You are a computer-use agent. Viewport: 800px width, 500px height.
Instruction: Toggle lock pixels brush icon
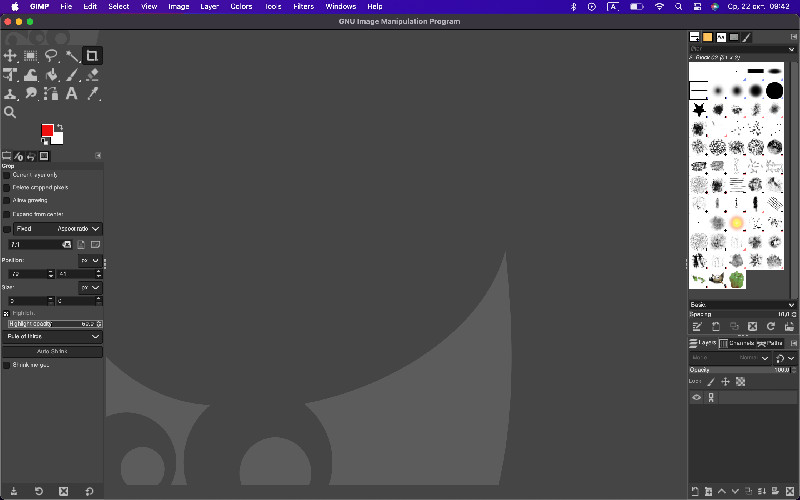click(x=711, y=382)
